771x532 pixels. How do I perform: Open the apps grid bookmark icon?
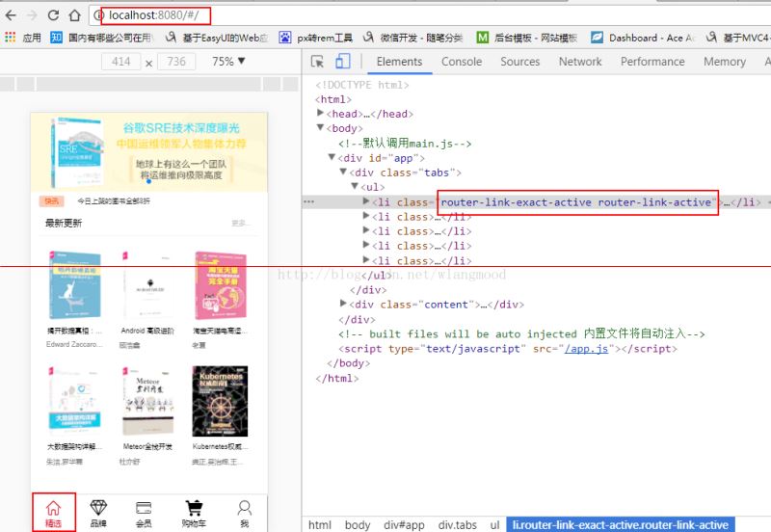coord(11,38)
